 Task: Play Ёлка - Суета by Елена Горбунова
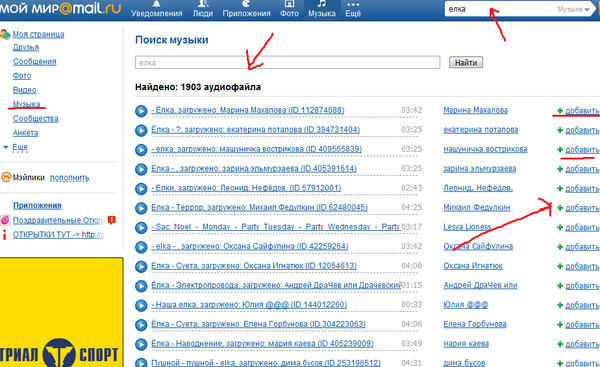(141, 325)
